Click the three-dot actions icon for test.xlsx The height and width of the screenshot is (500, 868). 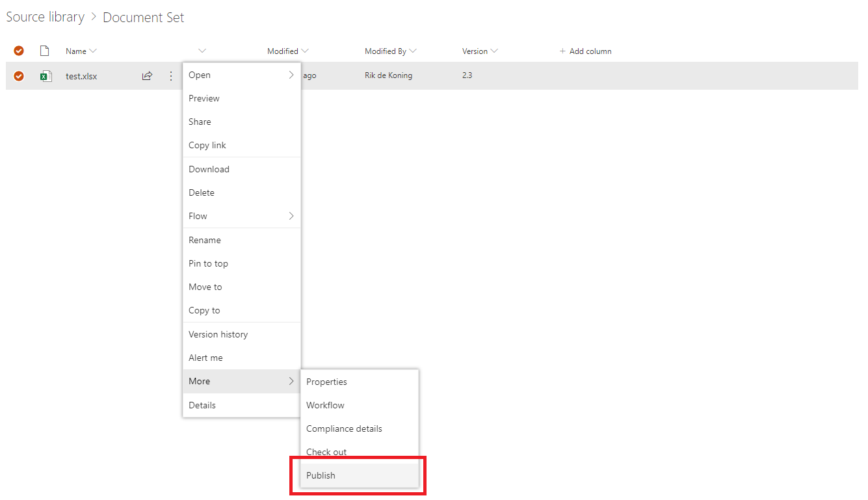coord(171,76)
